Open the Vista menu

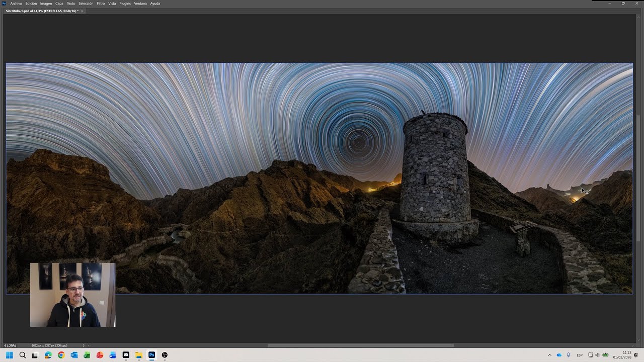[112, 4]
